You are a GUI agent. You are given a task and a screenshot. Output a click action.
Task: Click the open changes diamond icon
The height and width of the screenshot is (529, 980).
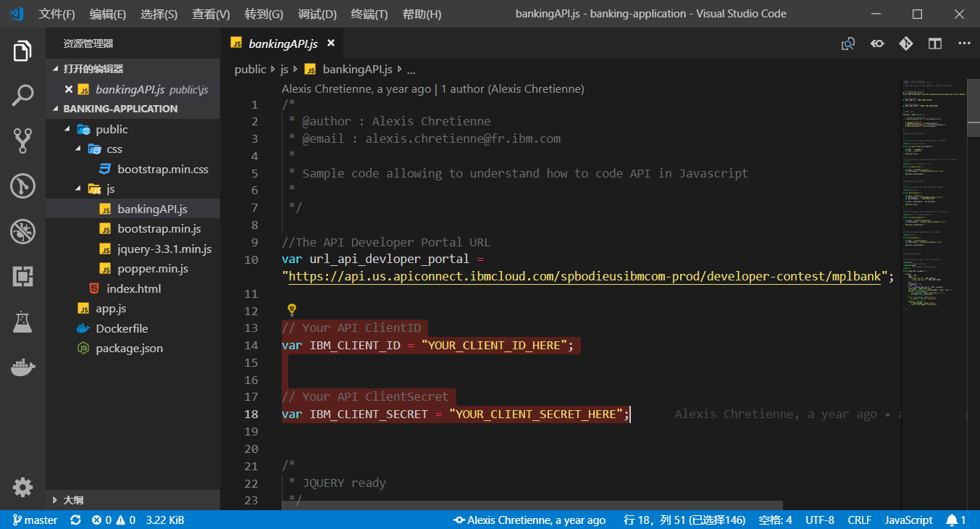pyautogui.click(x=906, y=43)
